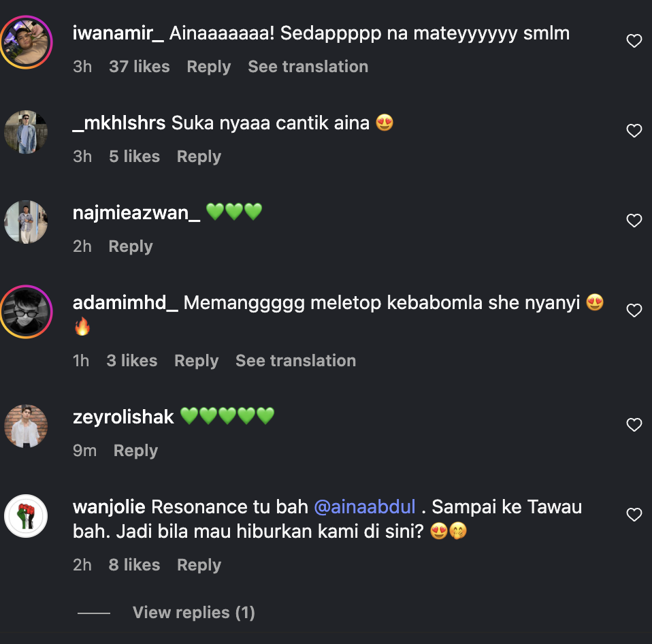Click the _mkhlshrs profile avatar
This screenshot has width=652, height=644.
coord(26,132)
